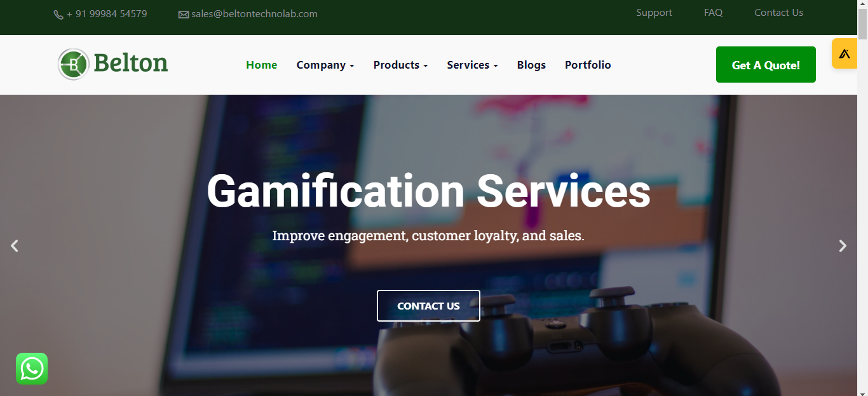
Task: Open the Blogs page
Action: coord(531,65)
